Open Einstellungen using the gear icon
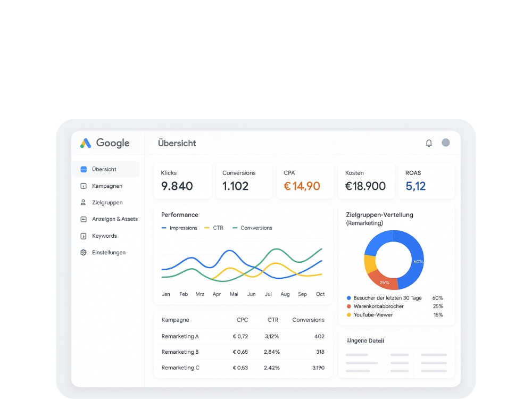532x399 pixels. [x=83, y=252]
